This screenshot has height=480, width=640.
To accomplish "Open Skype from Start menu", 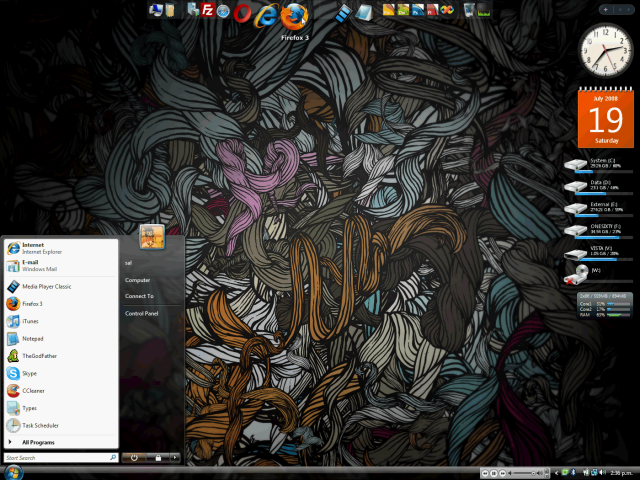I will 61,373.
